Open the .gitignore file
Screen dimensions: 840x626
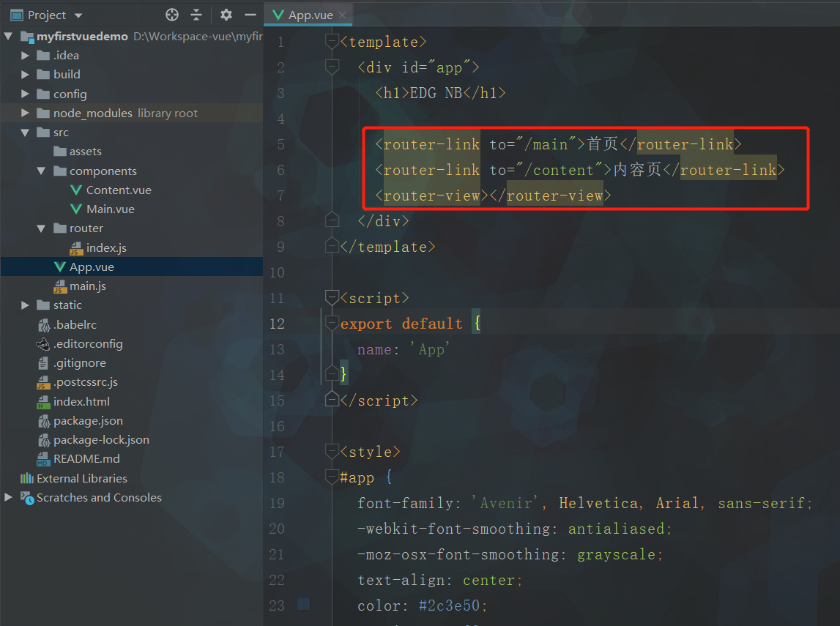(79, 363)
